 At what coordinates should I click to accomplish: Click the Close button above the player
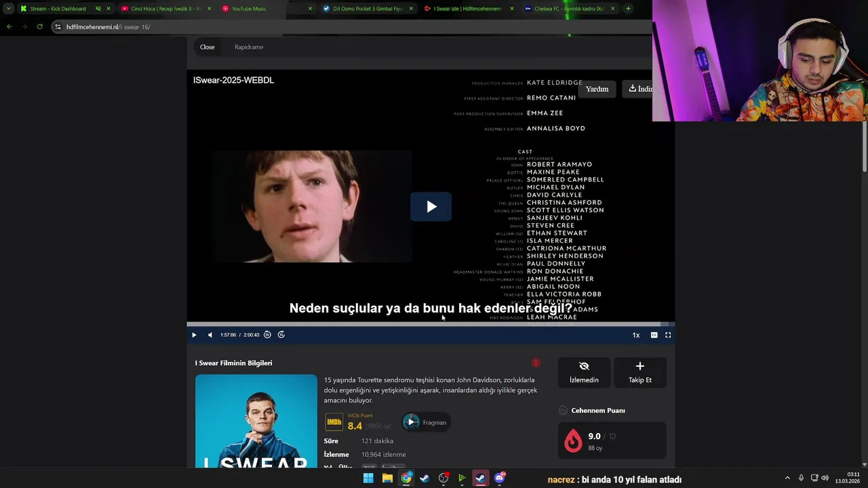click(208, 47)
